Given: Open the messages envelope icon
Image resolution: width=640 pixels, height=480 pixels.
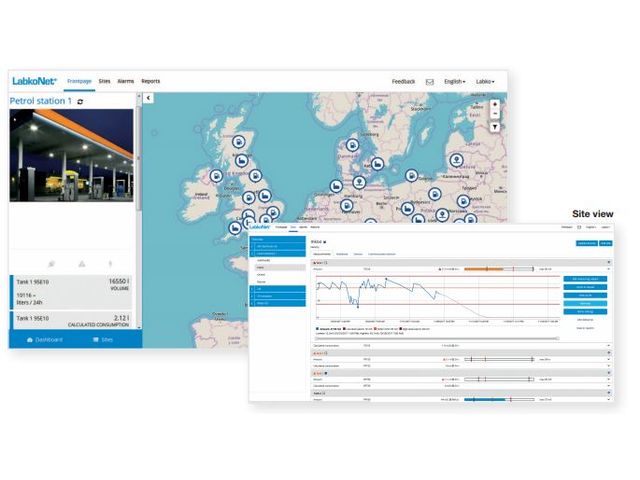Looking at the screenshot, I should pyautogui.click(x=429, y=81).
